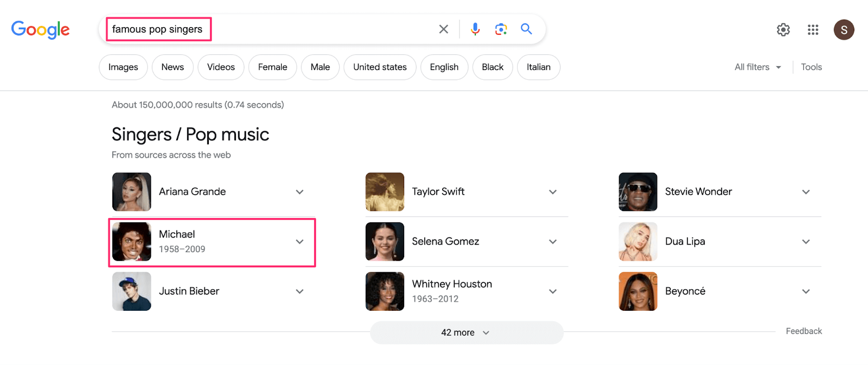The height and width of the screenshot is (365, 868).
Task: Select the Whitney Houston name
Action: pos(452,284)
